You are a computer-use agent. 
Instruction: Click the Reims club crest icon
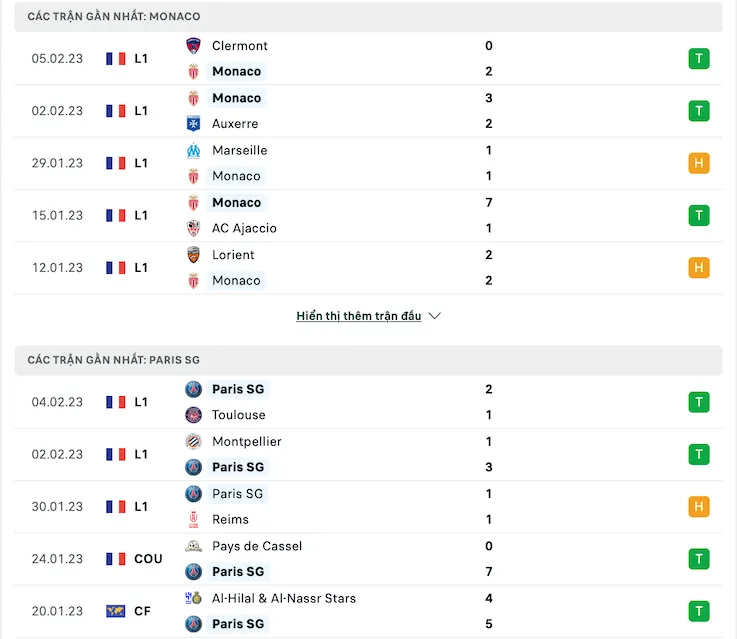pyautogui.click(x=194, y=519)
